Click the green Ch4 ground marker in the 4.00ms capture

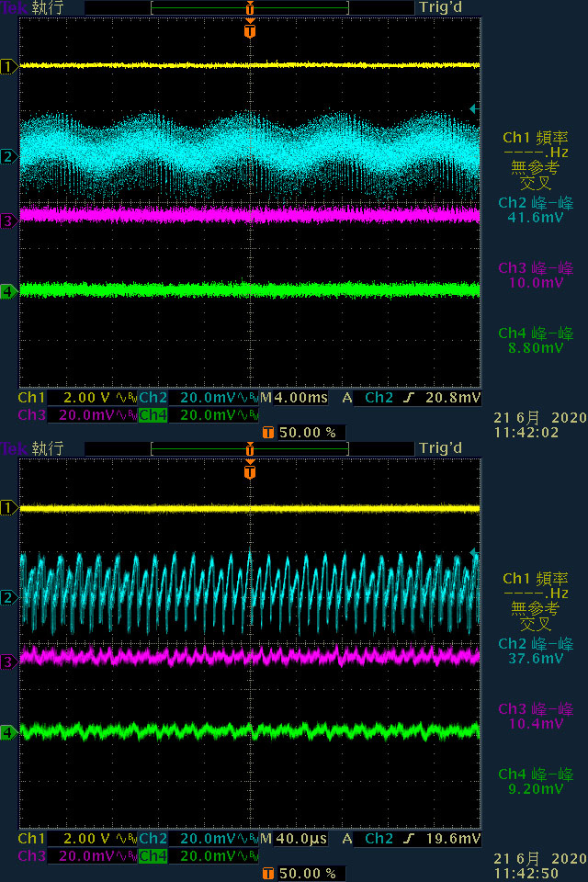coord(9,291)
